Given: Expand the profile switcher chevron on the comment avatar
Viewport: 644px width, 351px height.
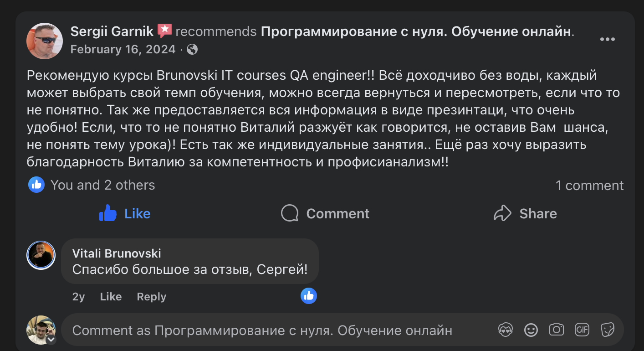Looking at the screenshot, I should click(x=51, y=339).
